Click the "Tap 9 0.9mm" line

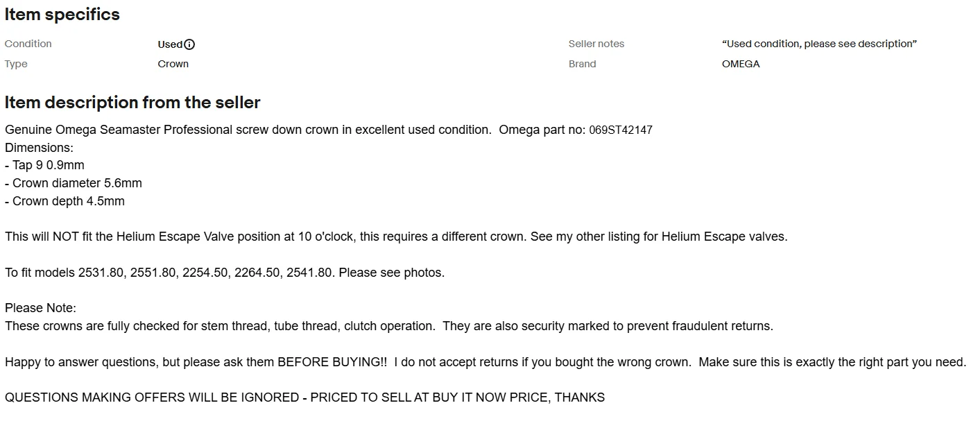click(44, 165)
